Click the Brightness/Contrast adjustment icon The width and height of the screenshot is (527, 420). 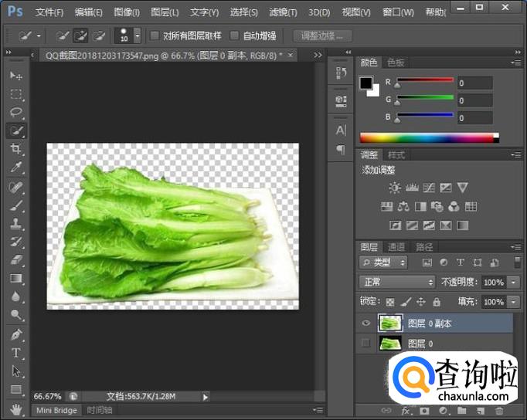[395, 188]
